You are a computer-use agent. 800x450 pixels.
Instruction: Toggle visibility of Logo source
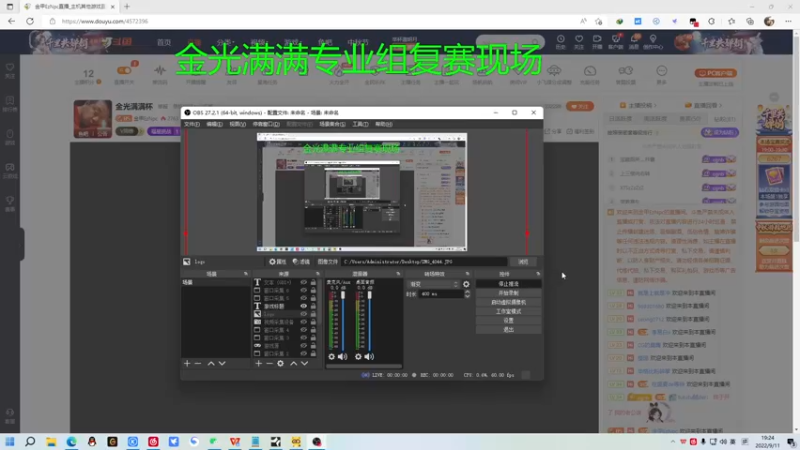304,314
